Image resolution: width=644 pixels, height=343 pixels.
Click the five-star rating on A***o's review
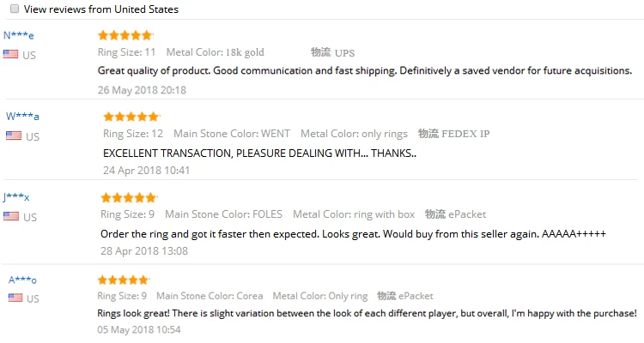click(x=124, y=280)
